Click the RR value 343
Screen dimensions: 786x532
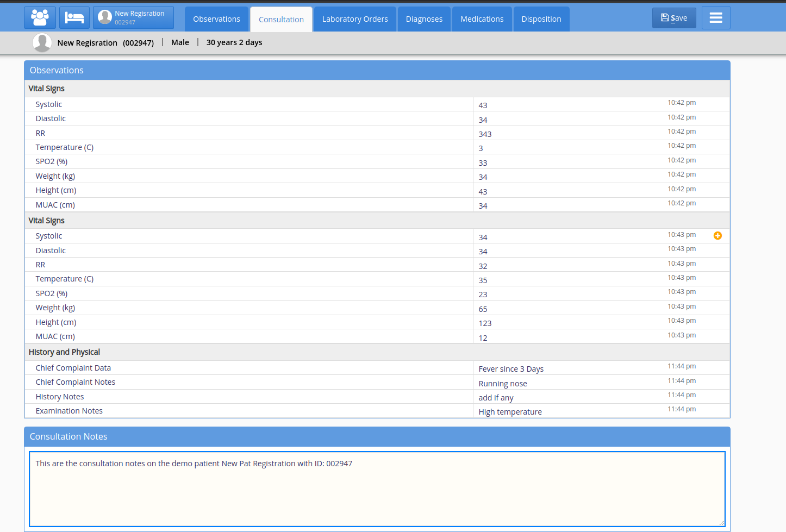coord(485,134)
